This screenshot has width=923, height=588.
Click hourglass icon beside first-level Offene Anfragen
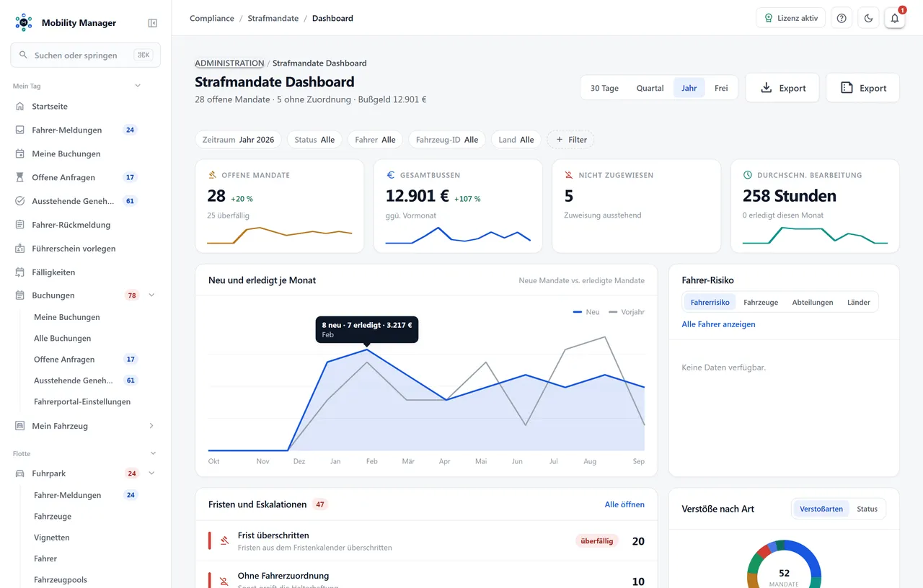click(20, 177)
